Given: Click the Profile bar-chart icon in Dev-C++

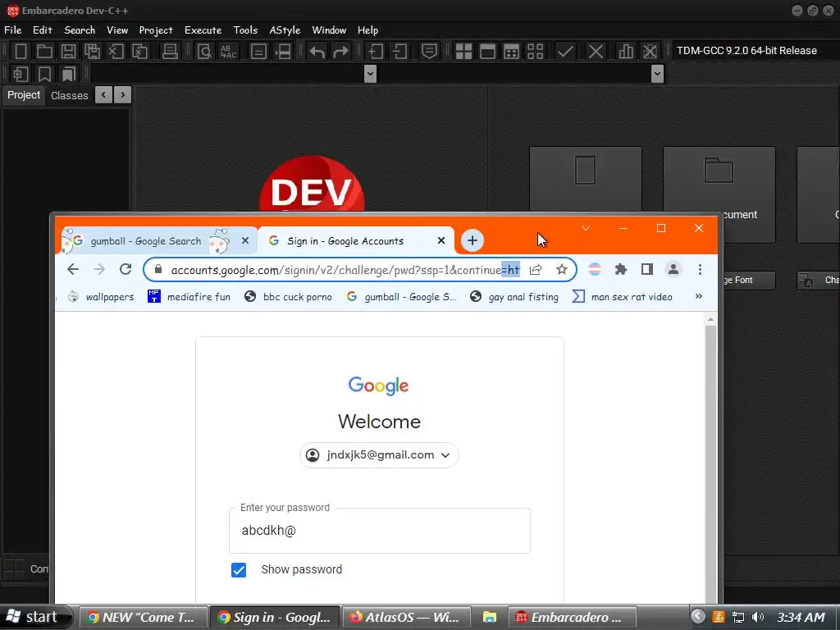Looking at the screenshot, I should tap(626, 52).
